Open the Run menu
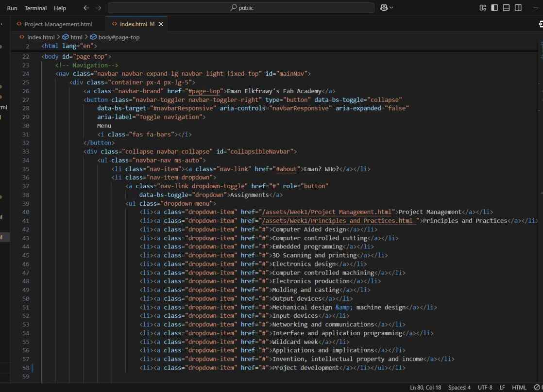 pyautogui.click(x=12, y=8)
